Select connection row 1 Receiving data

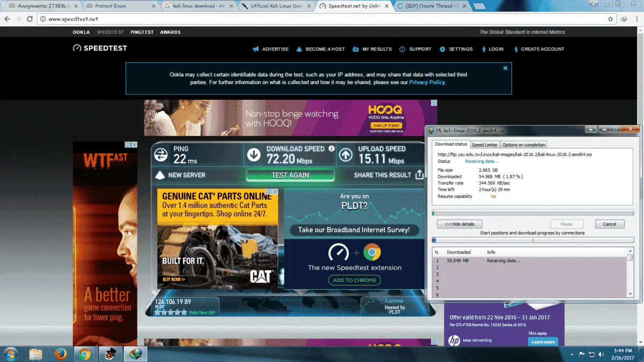(530, 261)
